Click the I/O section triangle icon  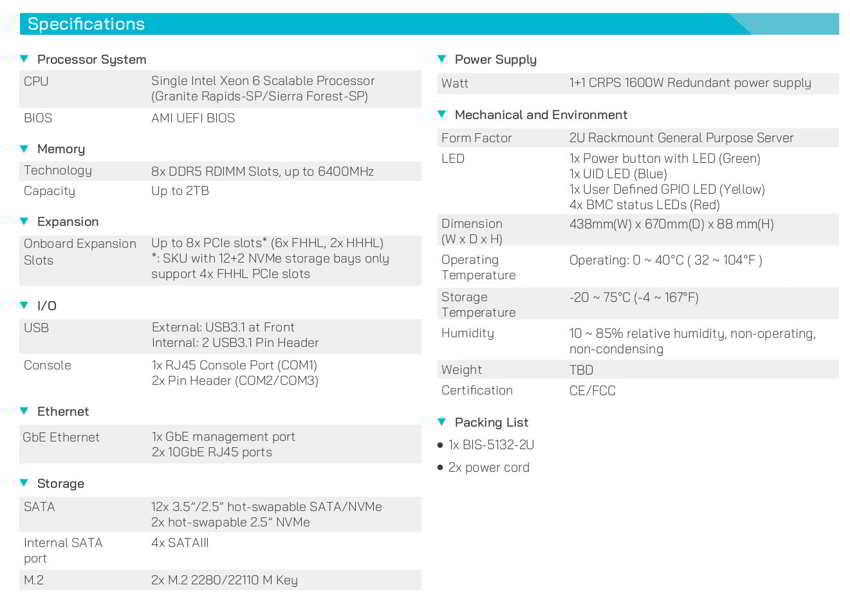click(24, 305)
